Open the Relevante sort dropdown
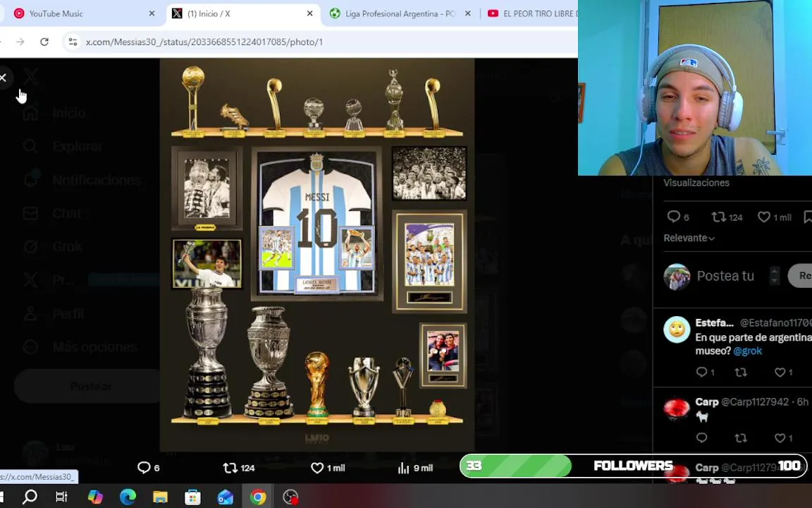Screen dimensions: 812x508 689,238
